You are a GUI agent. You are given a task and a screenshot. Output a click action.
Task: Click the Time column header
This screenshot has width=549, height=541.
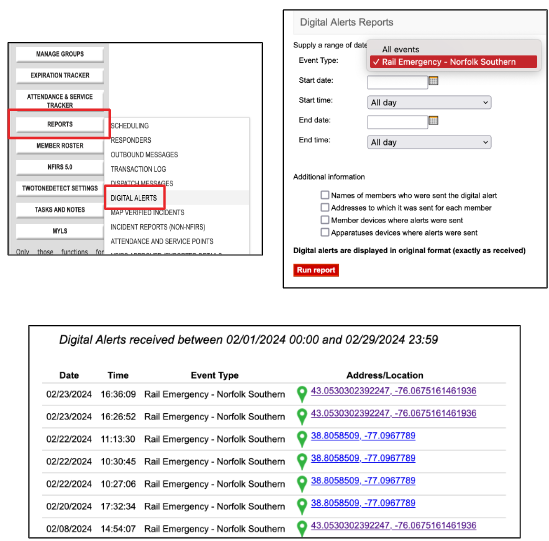coord(118,375)
